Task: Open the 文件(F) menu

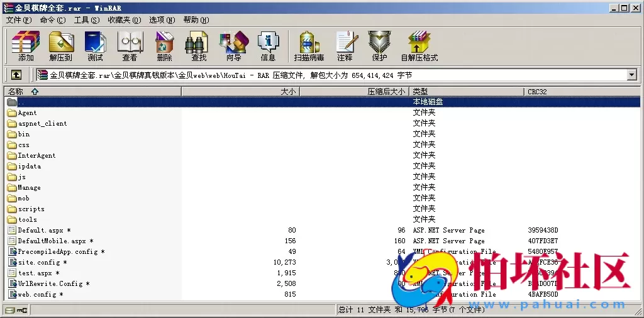Action: pos(18,19)
